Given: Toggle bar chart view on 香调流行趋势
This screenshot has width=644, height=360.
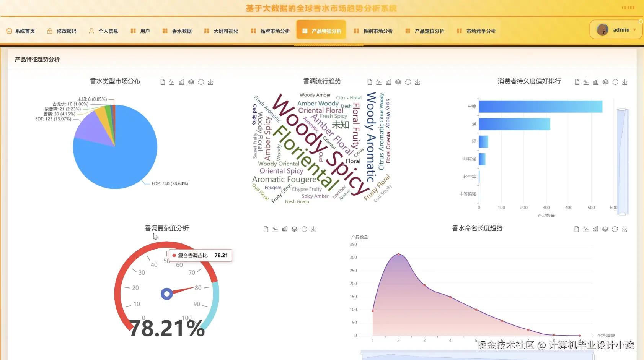Looking at the screenshot, I should pos(388,81).
